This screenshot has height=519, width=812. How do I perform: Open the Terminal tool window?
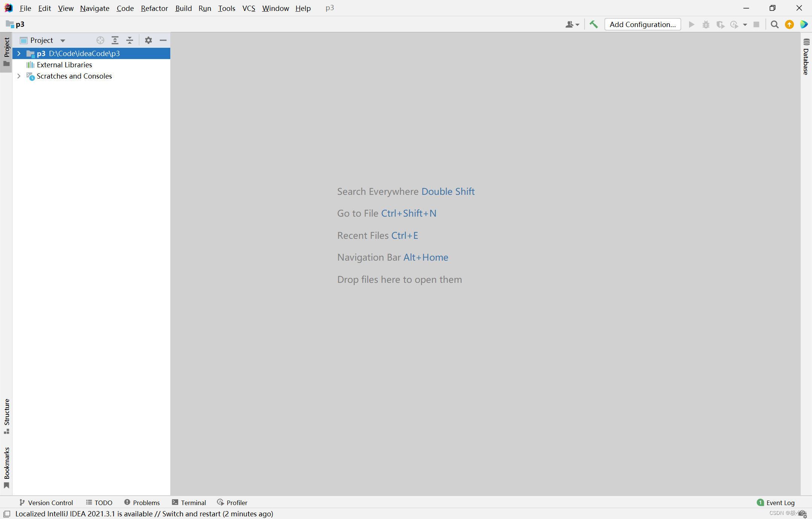189,502
